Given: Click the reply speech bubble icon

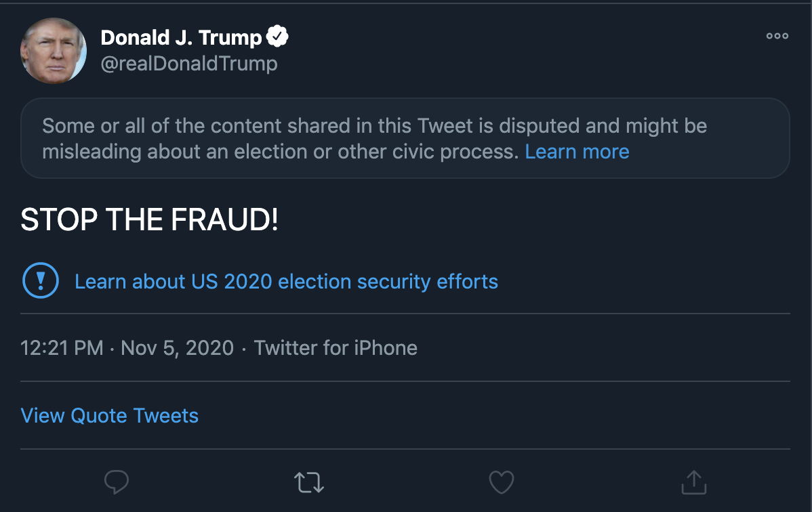Looking at the screenshot, I should 117,482.
